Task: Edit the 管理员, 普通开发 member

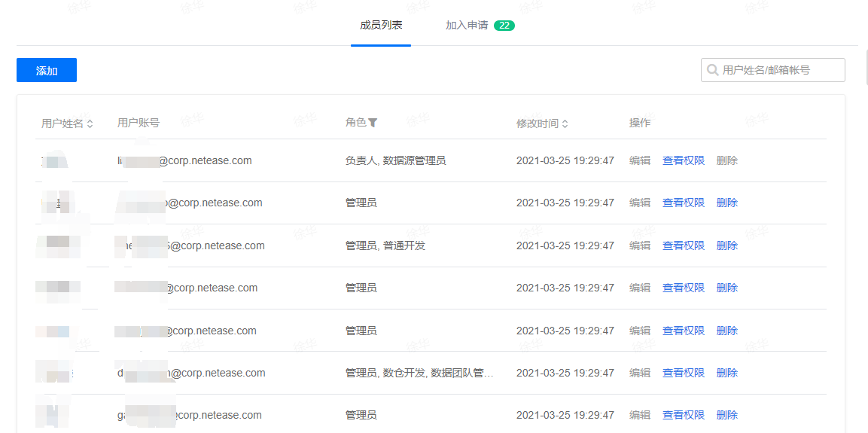Action: (x=640, y=245)
